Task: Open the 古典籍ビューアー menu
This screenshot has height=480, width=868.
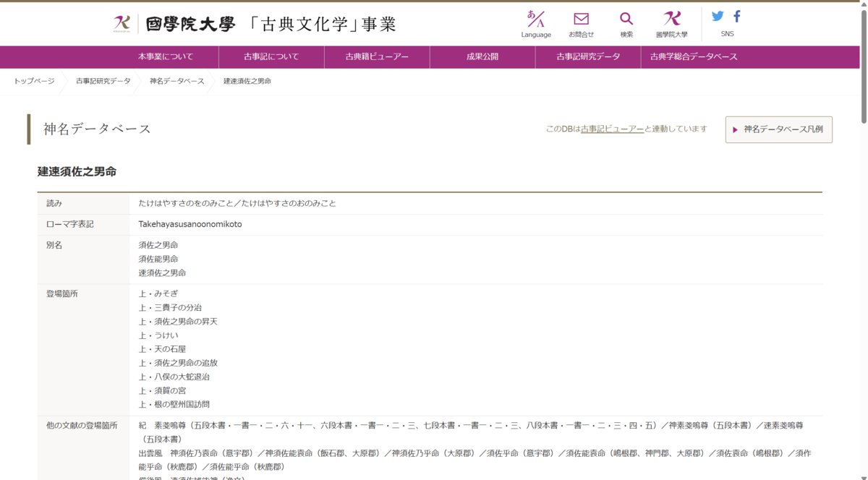Action: tap(377, 57)
